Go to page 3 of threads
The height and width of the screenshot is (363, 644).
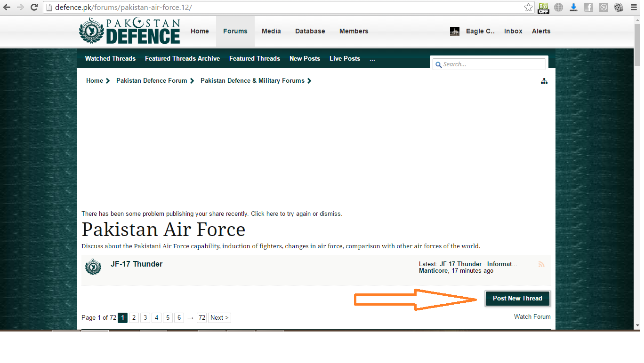[145, 318]
